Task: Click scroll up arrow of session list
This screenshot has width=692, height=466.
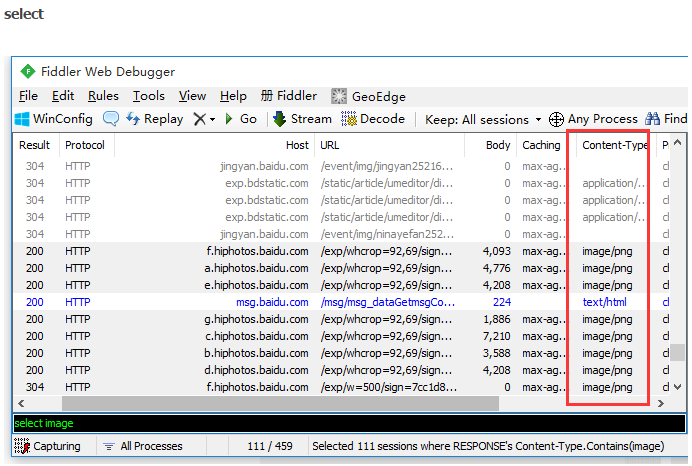Action: coord(678,143)
